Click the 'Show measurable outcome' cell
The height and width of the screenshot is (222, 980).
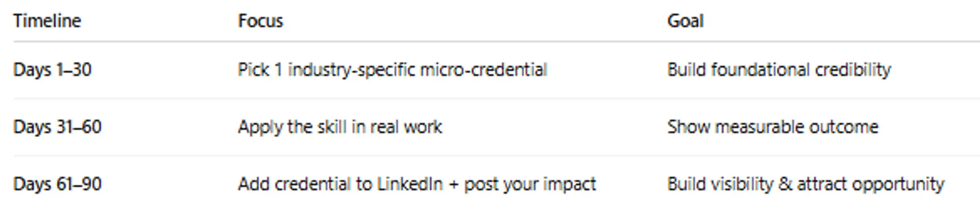pos(772,127)
